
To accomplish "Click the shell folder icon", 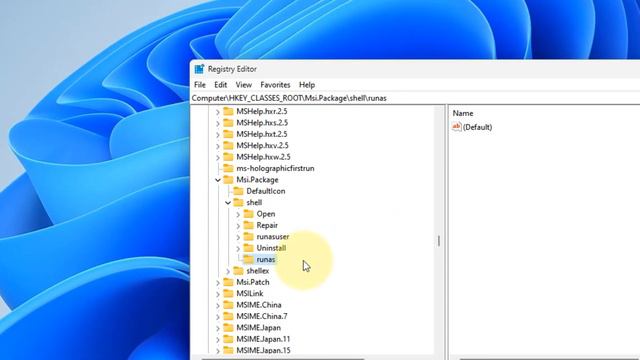I will (x=238, y=202).
